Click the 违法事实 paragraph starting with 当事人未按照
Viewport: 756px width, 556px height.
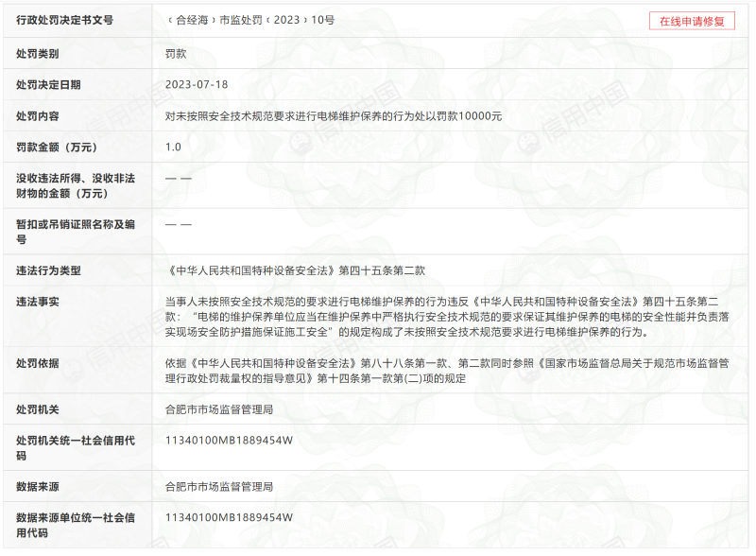point(447,317)
